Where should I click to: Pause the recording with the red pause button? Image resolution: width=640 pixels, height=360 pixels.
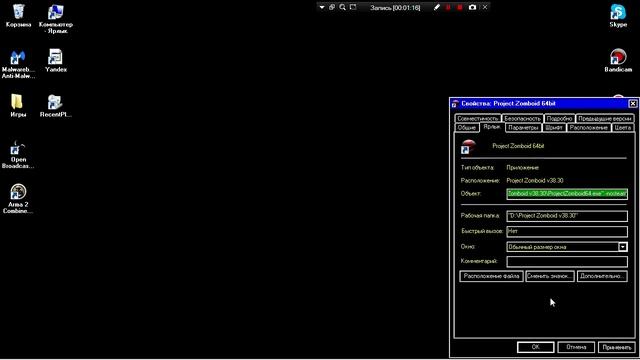coord(448,7)
